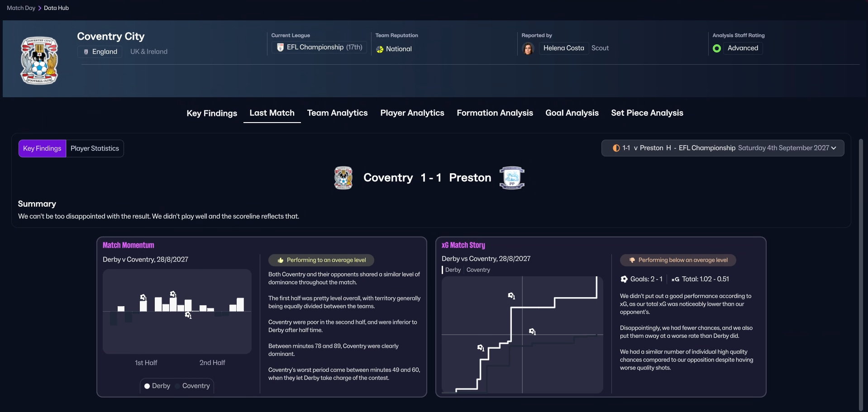The width and height of the screenshot is (868, 412).
Task: Click the thumbs-up icon in Match Momentum badge
Action: [281, 260]
